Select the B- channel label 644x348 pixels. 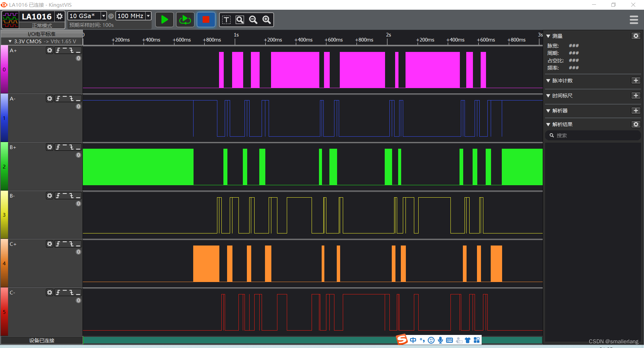pyautogui.click(x=12, y=196)
